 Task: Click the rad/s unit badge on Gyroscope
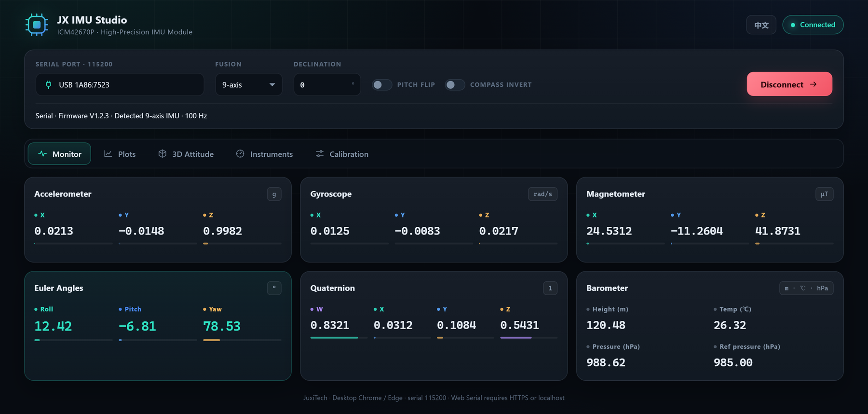click(x=542, y=194)
